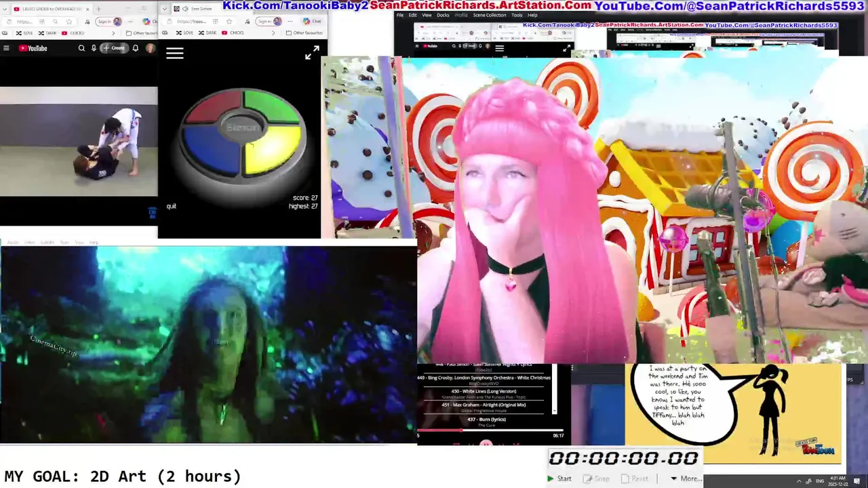Open LOVE bookmark in YouTube browser window
Screen dimensions: 868x488
click(x=24, y=33)
